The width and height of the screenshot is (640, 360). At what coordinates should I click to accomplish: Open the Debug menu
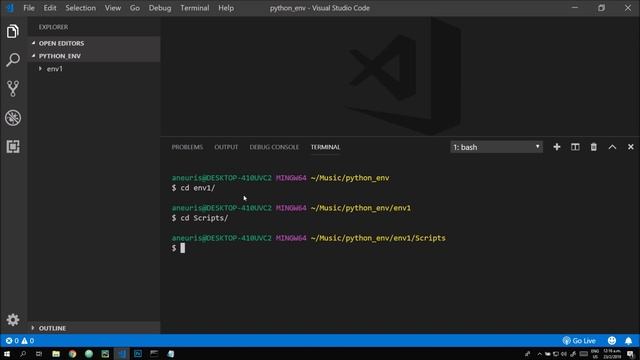tap(160, 8)
